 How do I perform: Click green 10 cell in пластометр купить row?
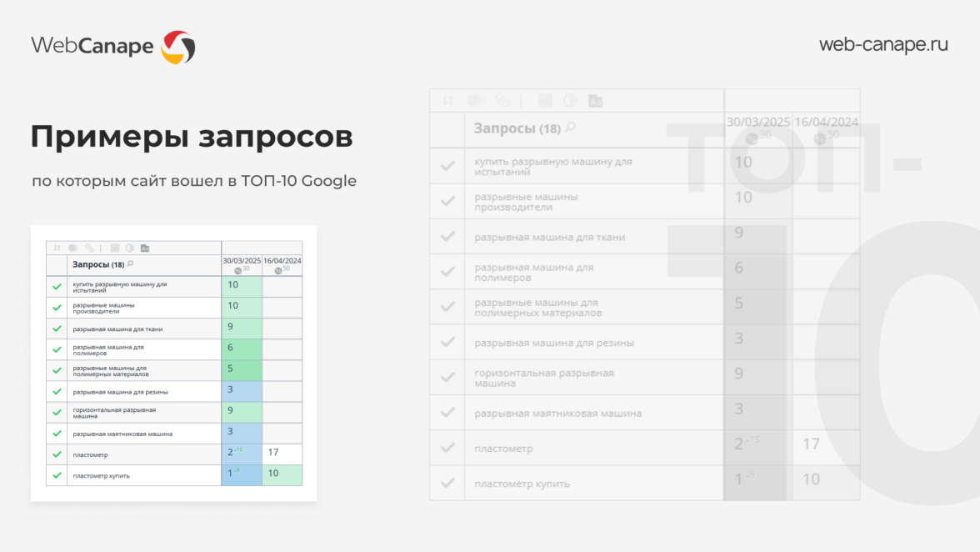click(282, 475)
